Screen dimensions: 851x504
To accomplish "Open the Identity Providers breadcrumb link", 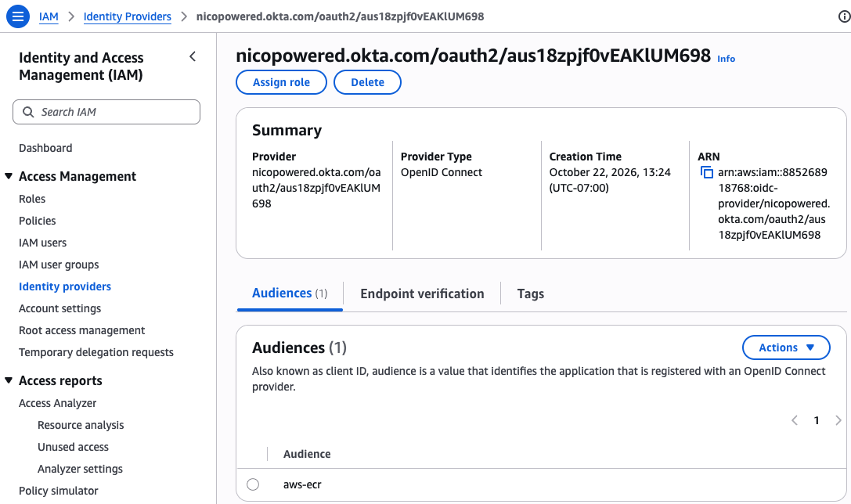I will coord(127,16).
